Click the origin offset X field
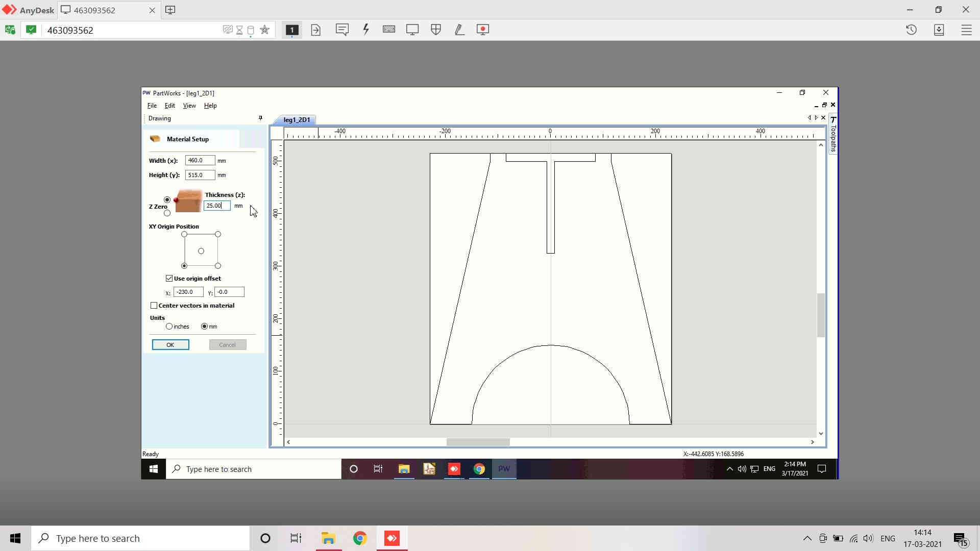980x551 pixels. pyautogui.click(x=188, y=292)
